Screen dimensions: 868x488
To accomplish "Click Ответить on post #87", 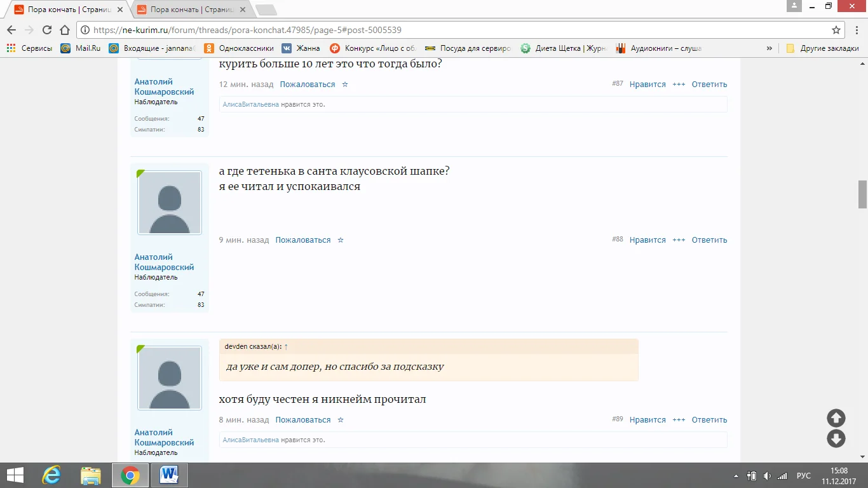I will pyautogui.click(x=709, y=85).
